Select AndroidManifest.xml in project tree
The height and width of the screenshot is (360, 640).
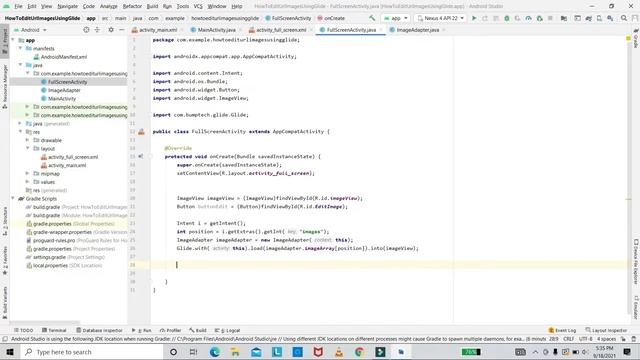[60, 57]
